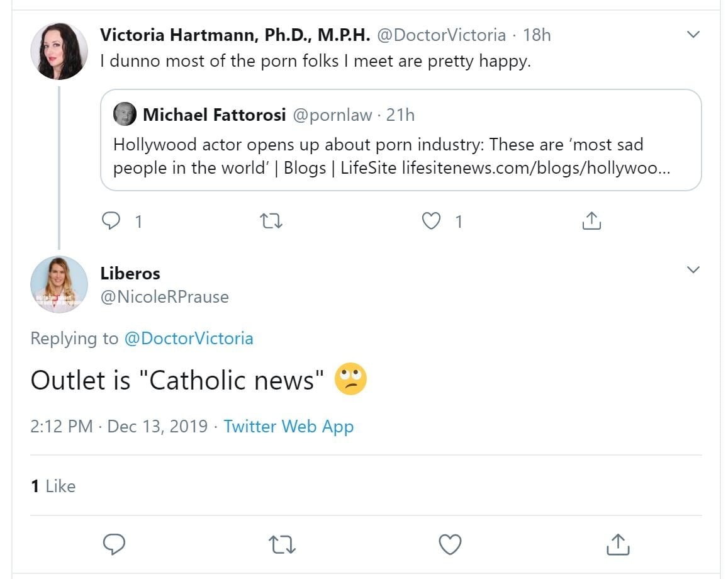
Task: Expand the Liberos tweet options chevron
Action: 693,270
